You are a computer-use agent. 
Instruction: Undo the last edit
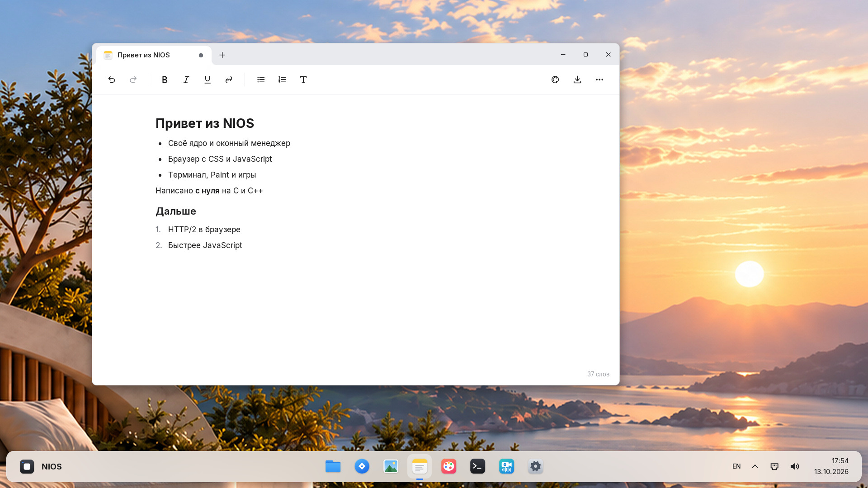[x=112, y=80]
